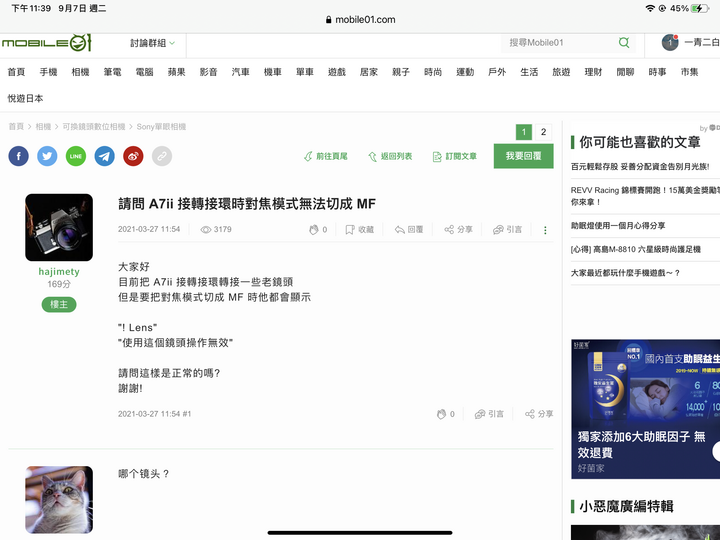The image size is (720, 540).
Task: Share the thread on Twitter
Action: 47,156
